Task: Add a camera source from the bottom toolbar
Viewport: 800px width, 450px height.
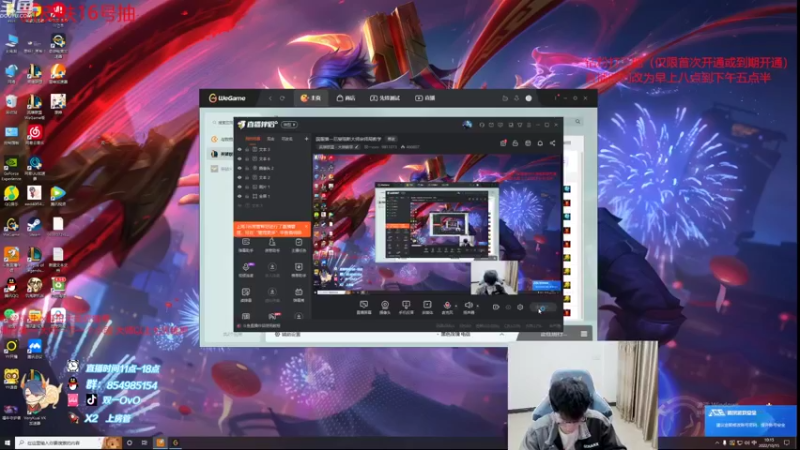Action: coord(385,307)
